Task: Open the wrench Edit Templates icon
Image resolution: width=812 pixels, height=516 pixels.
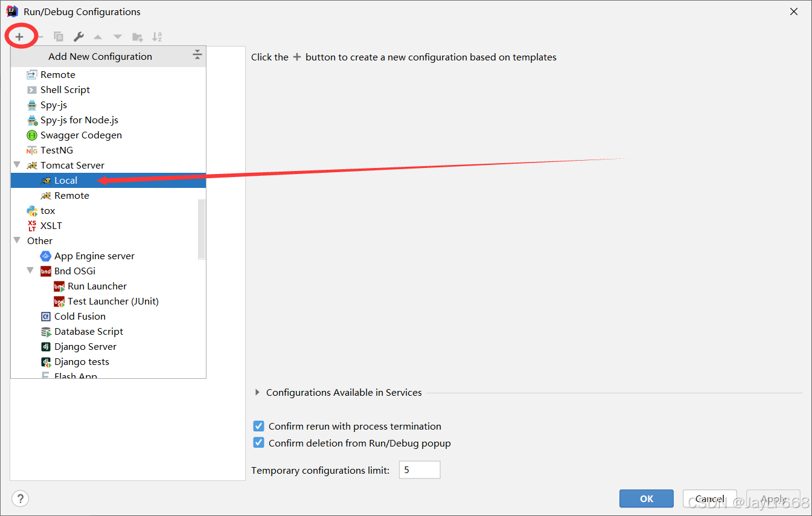Action: [78, 37]
